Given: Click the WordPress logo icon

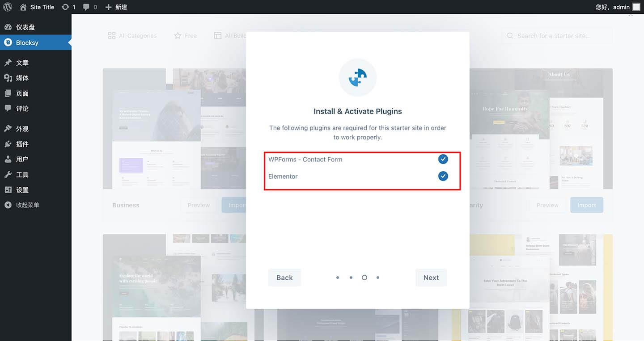Looking at the screenshot, I should pyautogui.click(x=7, y=7).
